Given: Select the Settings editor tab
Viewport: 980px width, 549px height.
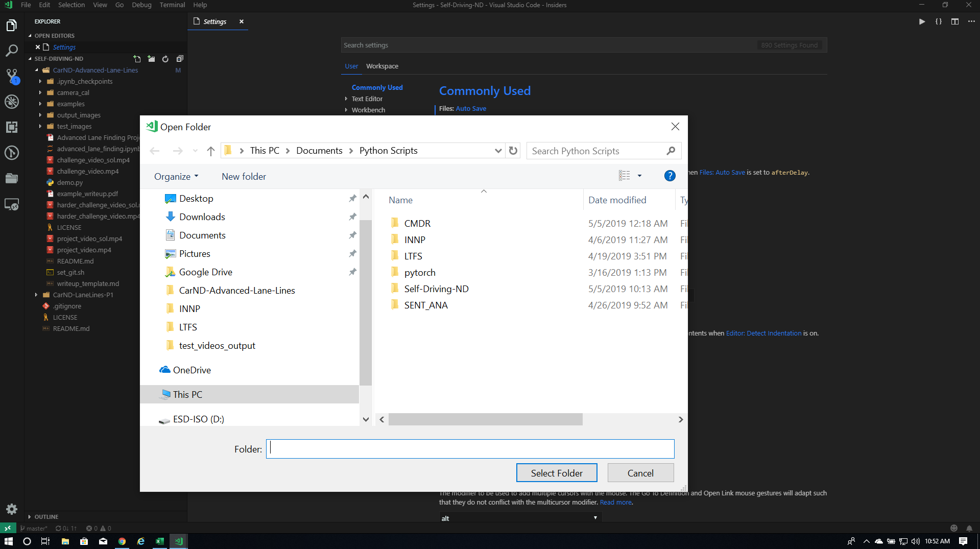Looking at the screenshot, I should 218,21.
